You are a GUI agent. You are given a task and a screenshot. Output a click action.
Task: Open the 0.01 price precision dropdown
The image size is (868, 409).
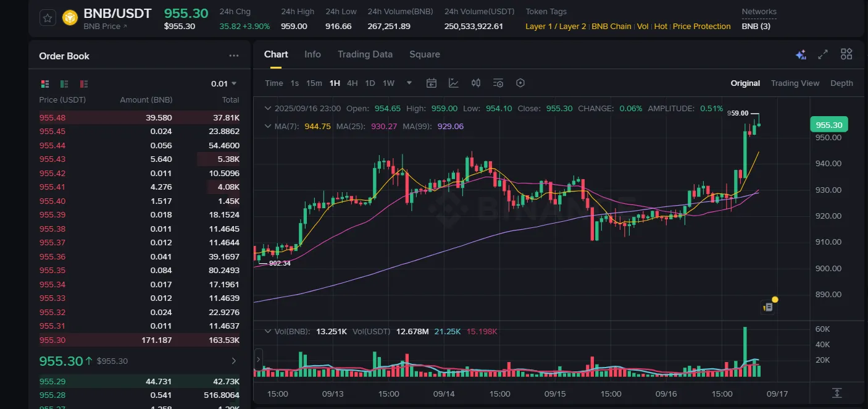click(x=224, y=83)
